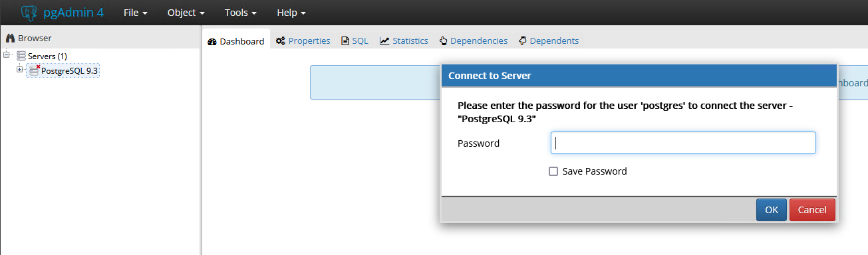Viewport: 868px width, 255px height.
Task: Click the Dependents tab icon
Action: click(522, 41)
